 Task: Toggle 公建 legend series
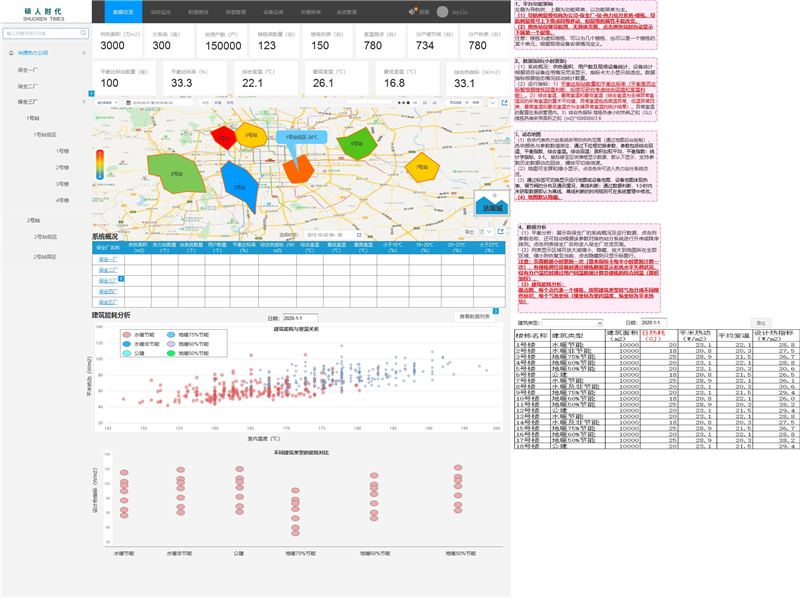134,353
